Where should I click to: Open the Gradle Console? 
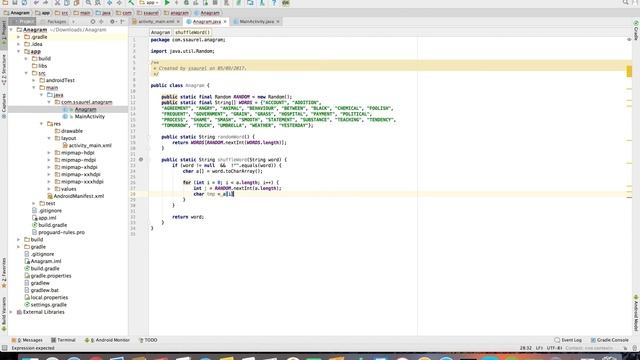[x=609, y=340]
